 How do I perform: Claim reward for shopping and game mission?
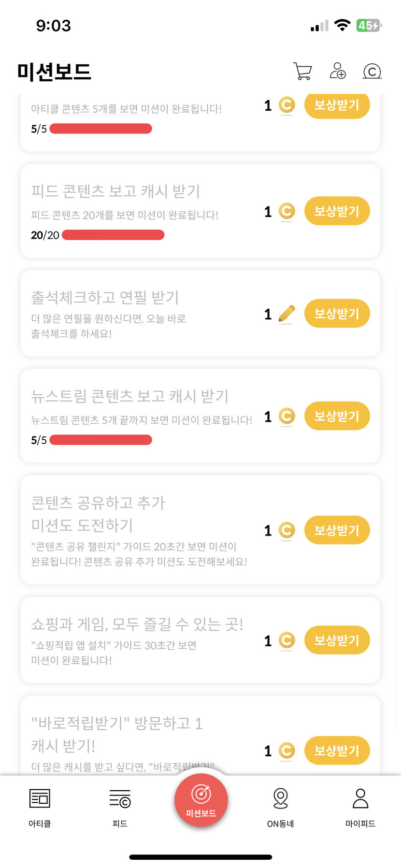337,640
